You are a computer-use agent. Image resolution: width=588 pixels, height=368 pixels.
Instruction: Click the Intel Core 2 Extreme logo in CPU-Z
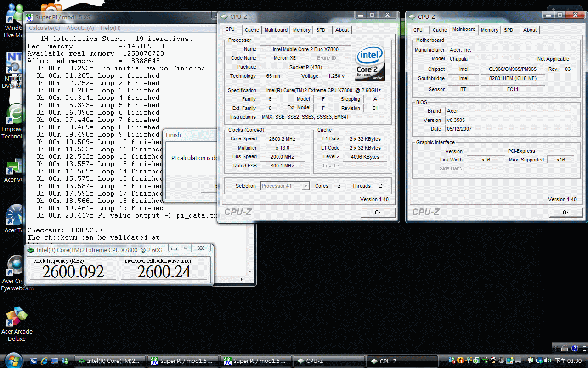[370, 63]
